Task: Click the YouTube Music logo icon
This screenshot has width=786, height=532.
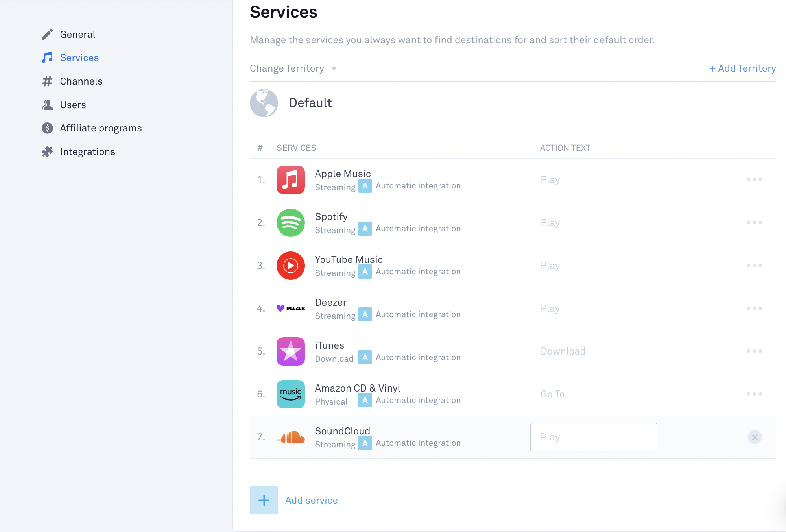Action: (x=290, y=266)
